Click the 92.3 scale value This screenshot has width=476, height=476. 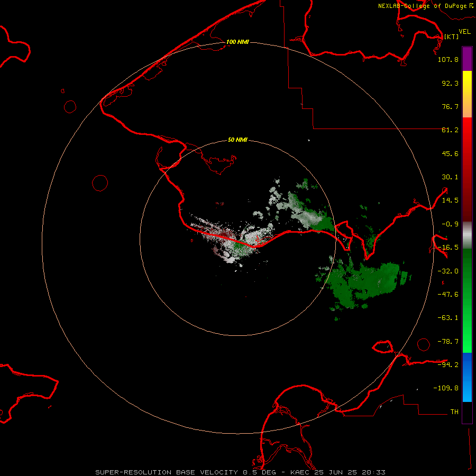(x=450, y=83)
